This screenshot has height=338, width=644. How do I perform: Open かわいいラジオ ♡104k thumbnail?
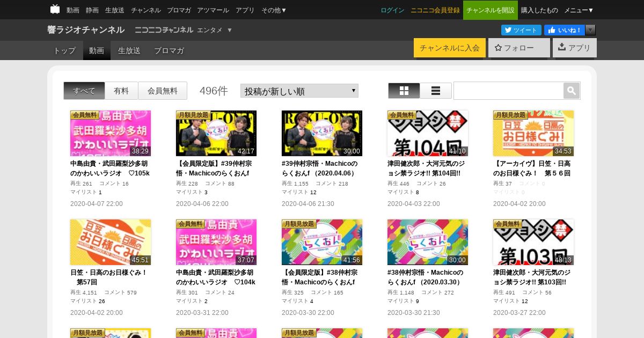pyautogui.click(x=216, y=242)
